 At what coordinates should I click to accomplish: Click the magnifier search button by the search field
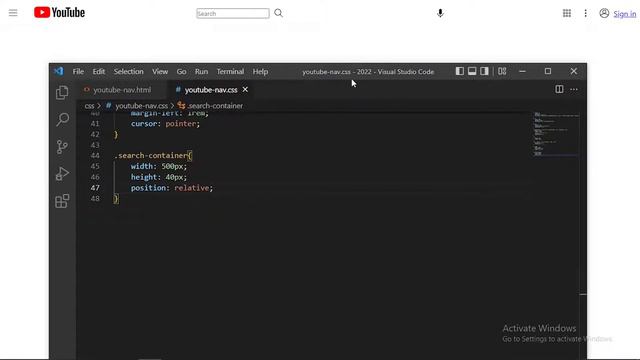[x=278, y=13]
